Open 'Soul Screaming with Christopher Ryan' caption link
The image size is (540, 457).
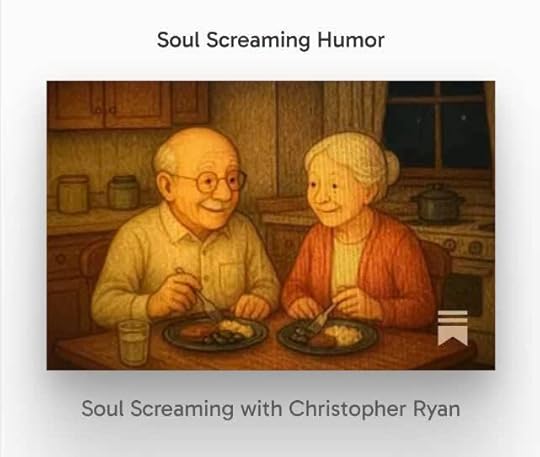pyautogui.click(x=271, y=409)
